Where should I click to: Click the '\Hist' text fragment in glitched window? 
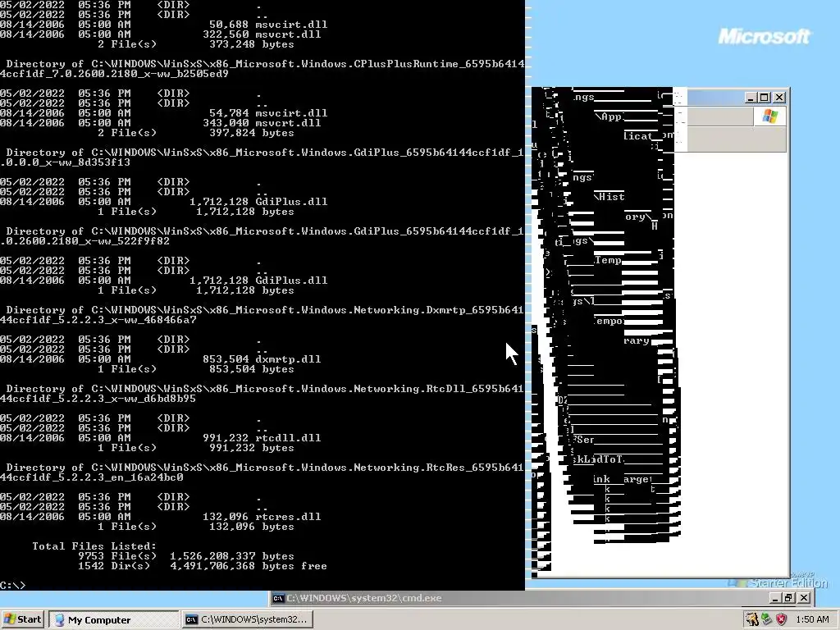[x=609, y=197]
